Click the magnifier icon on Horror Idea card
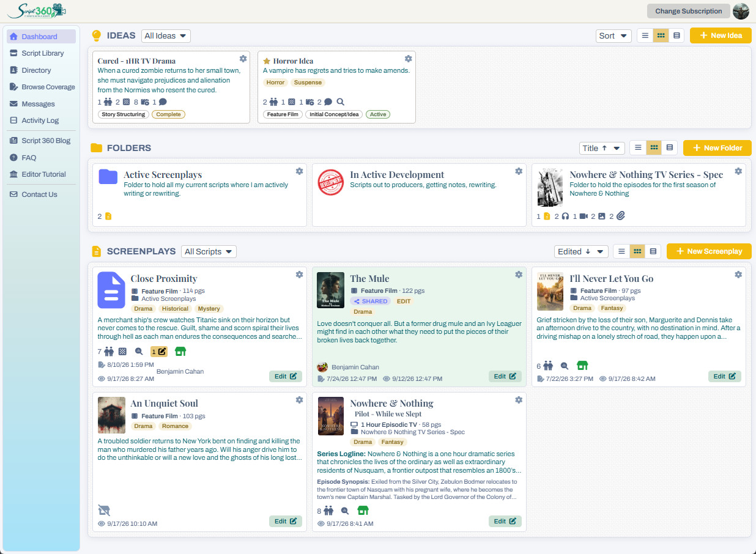This screenshot has height=554, width=756. click(x=341, y=102)
